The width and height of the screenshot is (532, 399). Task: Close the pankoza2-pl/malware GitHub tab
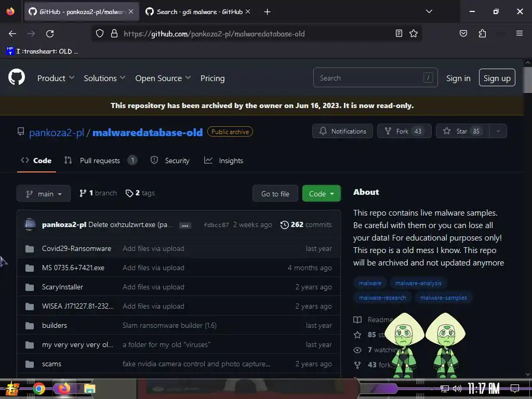click(131, 11)
